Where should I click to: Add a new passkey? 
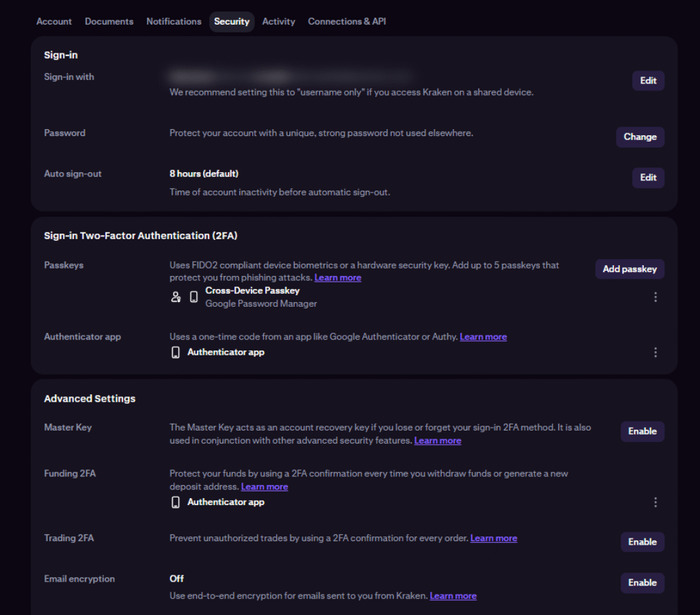pos(630,269)
